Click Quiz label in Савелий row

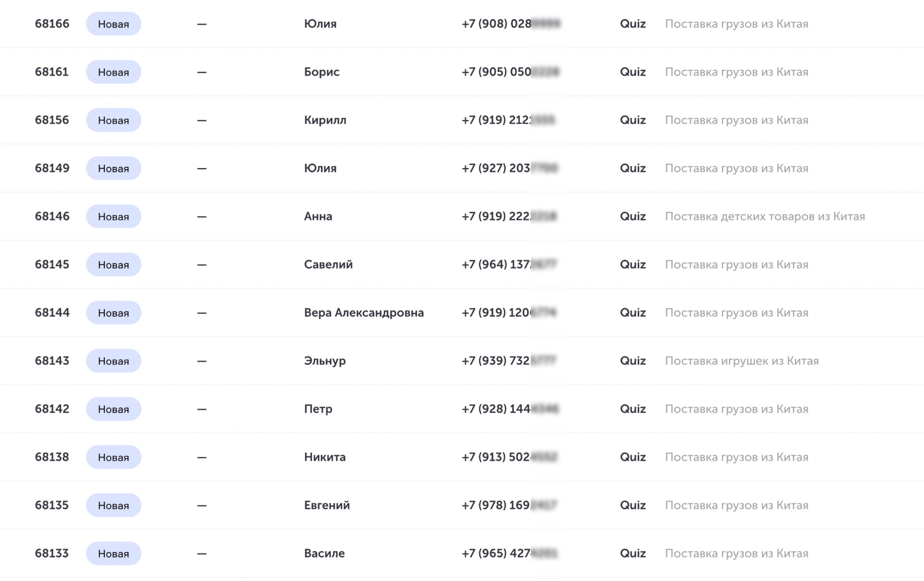(x=633, y=264)
